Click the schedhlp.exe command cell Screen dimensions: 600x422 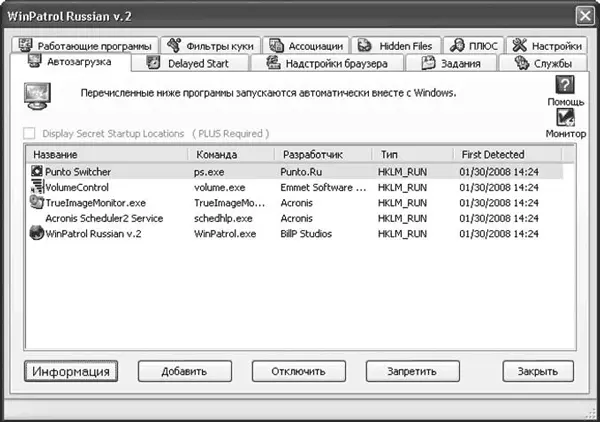tap(223, 218)
